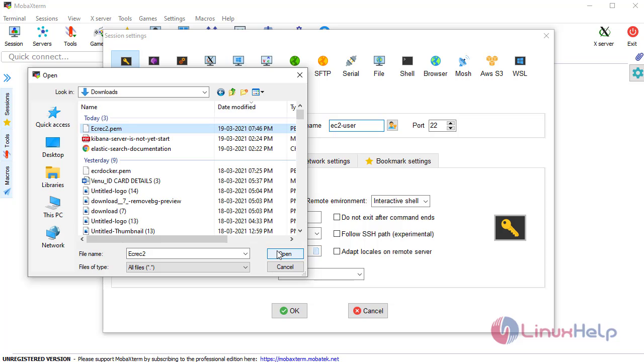Select File session type icon
This screenshot has height=362, width=644.
tap(379, 66)
